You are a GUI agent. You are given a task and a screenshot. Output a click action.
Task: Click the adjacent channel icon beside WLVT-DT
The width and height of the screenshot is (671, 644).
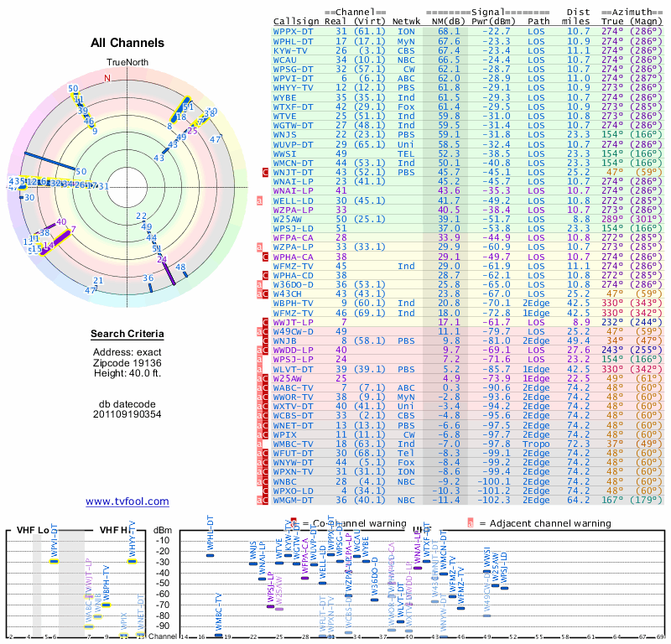point(259,369)
